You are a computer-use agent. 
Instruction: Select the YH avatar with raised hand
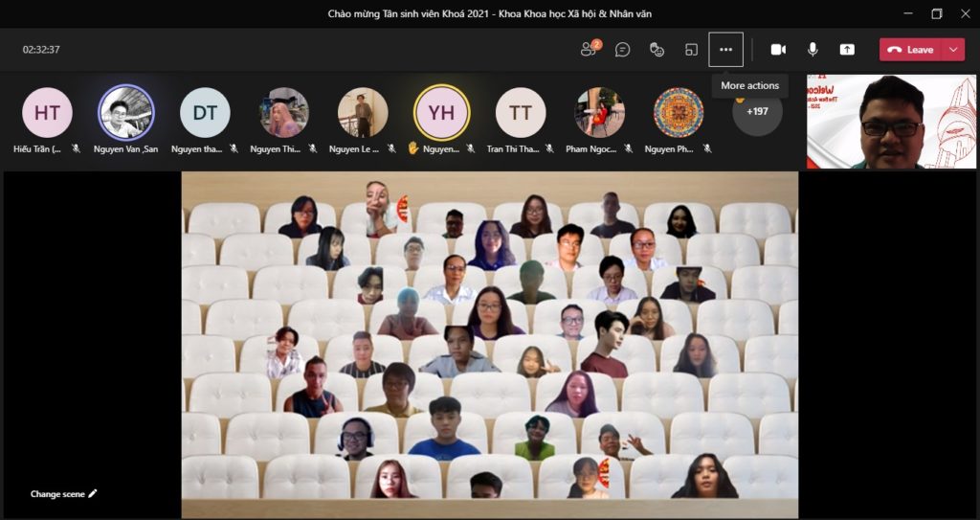(x=442, y=112)
